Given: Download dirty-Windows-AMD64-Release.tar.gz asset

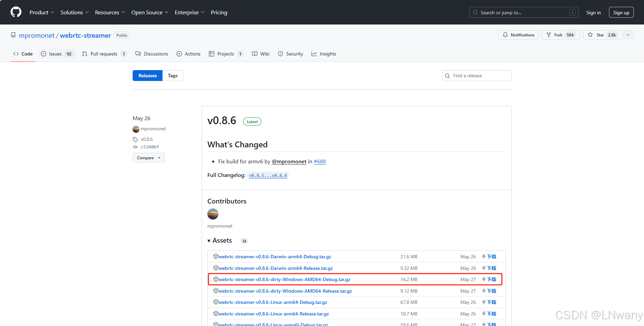Looking at the screenshot, I should [285, 291].
